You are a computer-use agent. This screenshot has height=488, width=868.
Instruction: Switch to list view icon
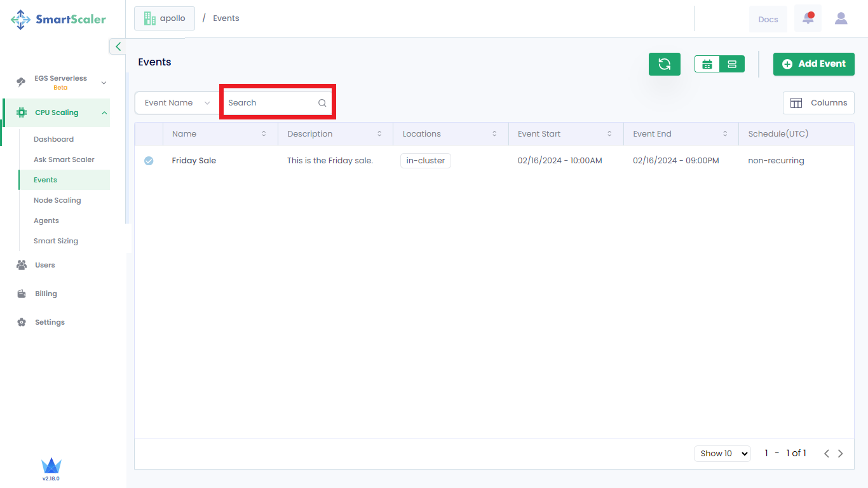732,64
